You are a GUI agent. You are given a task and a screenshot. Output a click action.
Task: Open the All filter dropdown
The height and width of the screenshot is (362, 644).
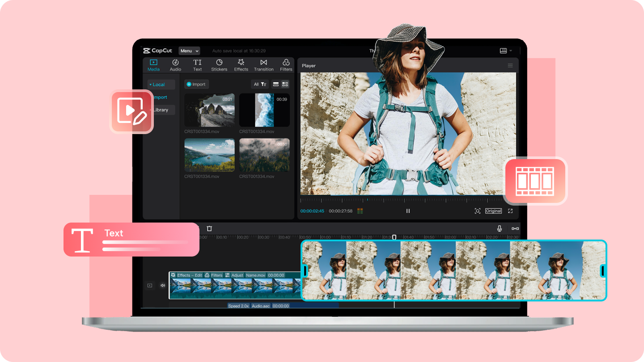click(x=259, y=84)
